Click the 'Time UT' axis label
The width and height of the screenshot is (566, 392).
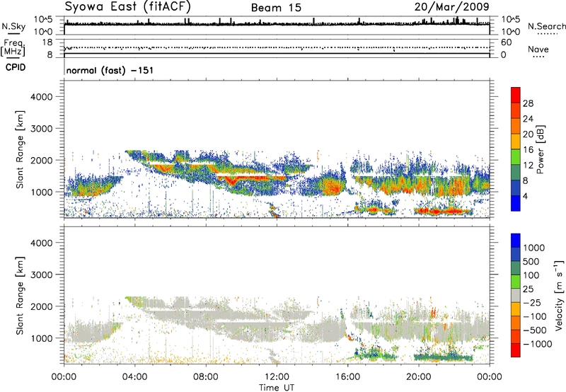coord(277,388)
